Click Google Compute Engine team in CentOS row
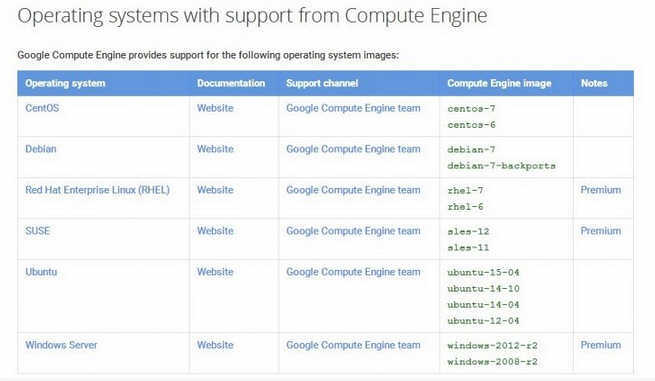Viewport: 655px width, 381px height. pyautogui.click(x=353, y=109)
